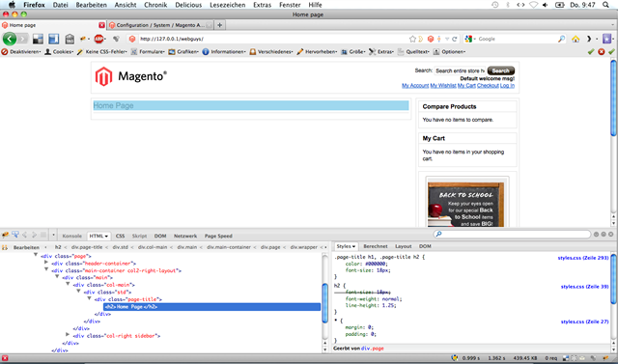Focus the Search entire store input field
618x364 pixels.
(460, 70)
